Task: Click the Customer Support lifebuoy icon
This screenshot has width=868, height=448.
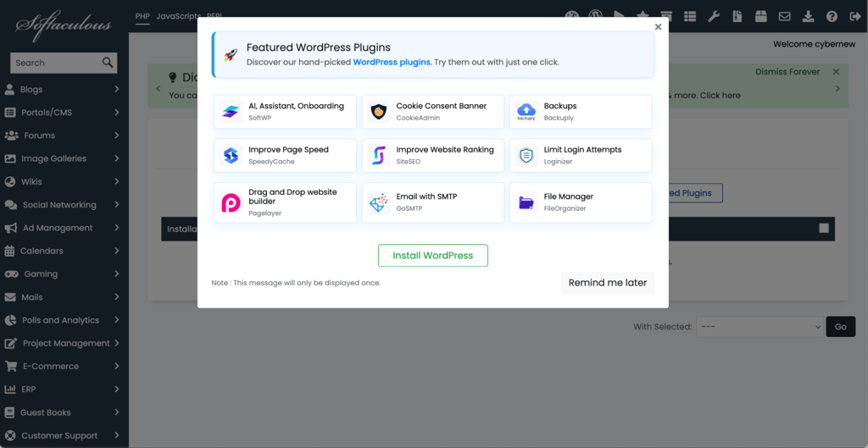Action: [x=10, y=435]
